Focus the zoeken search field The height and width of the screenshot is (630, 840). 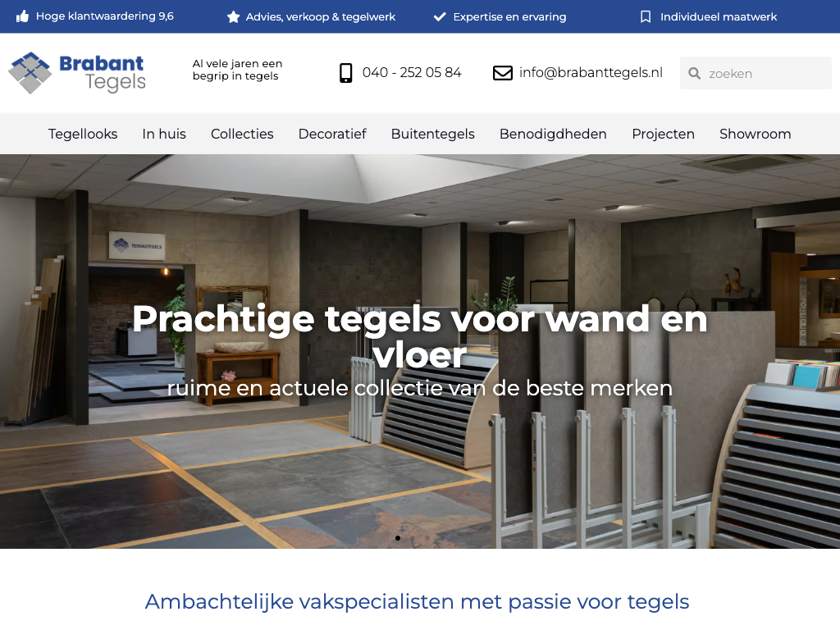click(x=756, y=73)
